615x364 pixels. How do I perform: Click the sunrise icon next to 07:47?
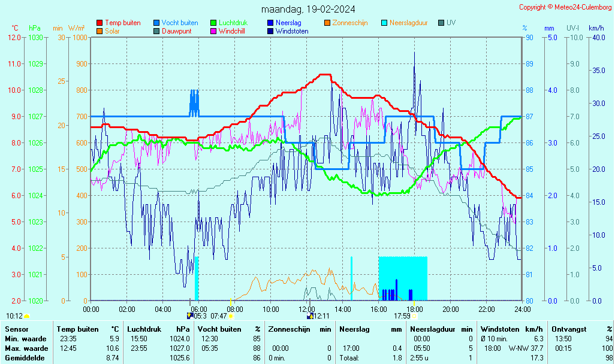coord(231,316)
